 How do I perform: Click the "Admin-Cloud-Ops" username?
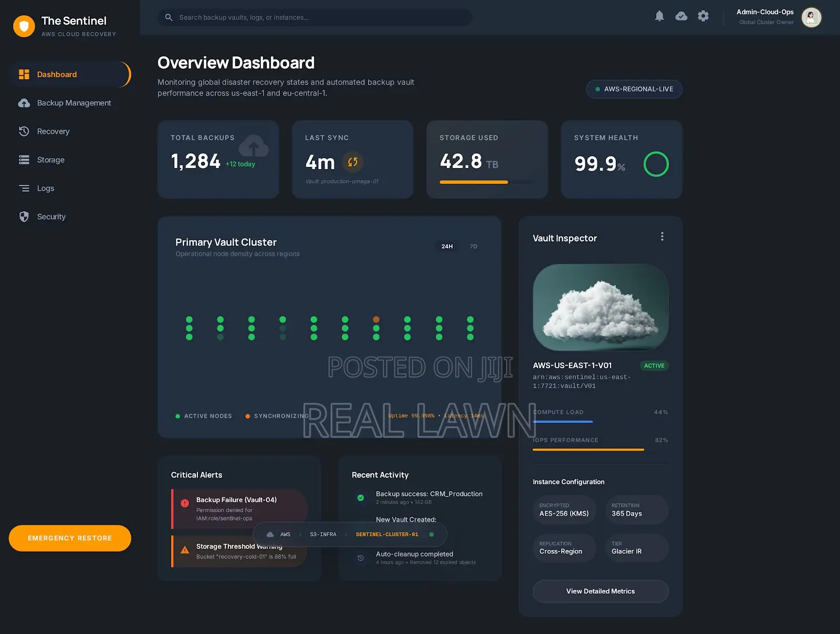pyautogui.click(x=765, y=12)
